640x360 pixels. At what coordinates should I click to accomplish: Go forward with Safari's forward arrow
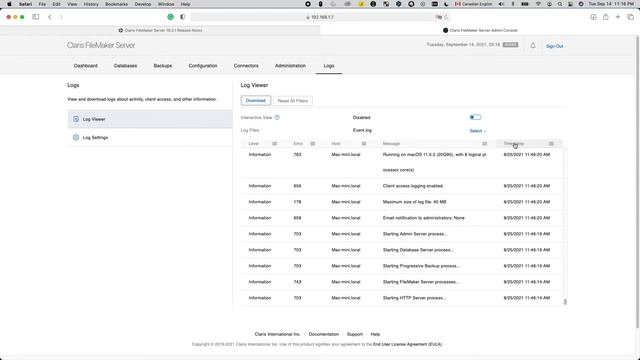point(61,17)
